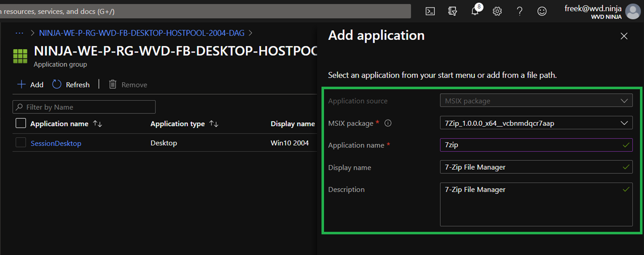
Task: Open directory and subscription filter icon
Action: 452,11
